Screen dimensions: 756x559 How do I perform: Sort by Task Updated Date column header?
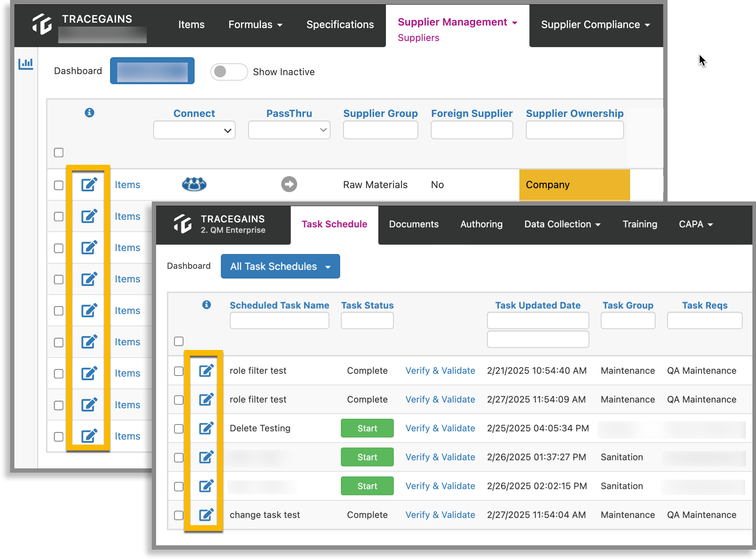tap(538, 305)
